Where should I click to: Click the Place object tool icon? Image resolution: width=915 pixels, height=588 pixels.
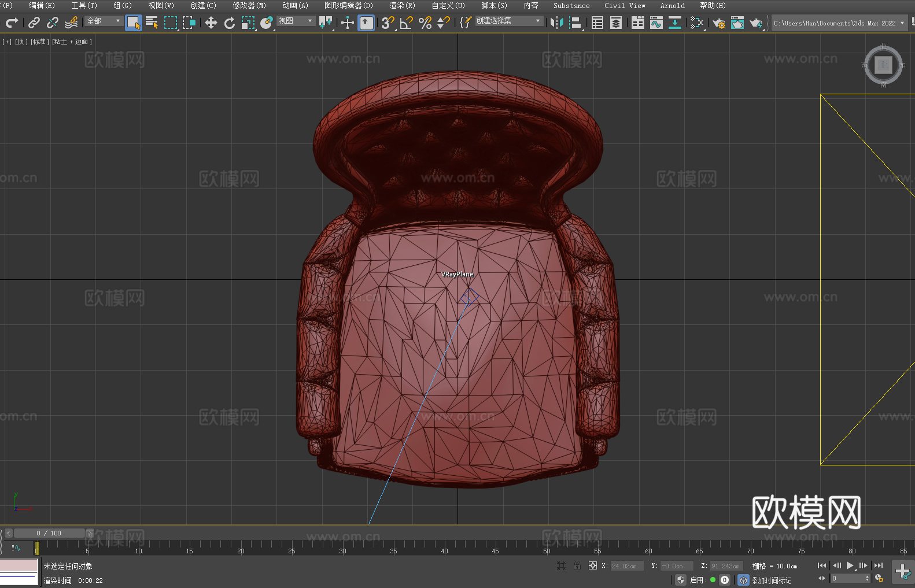click(x=266, y=23)
